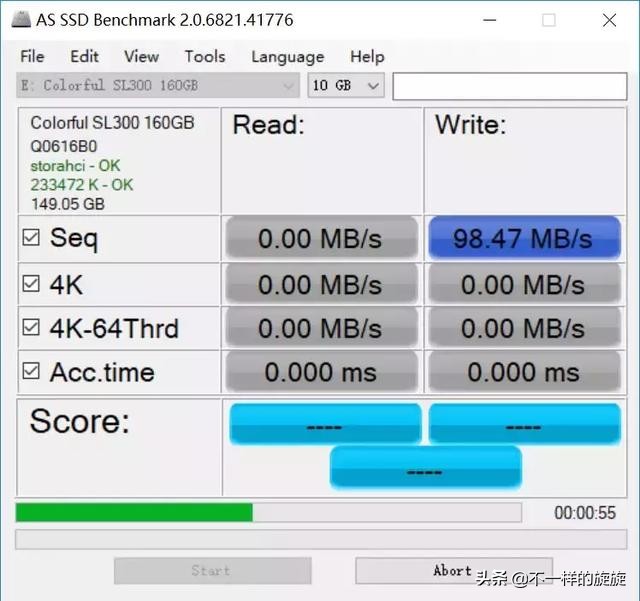This screenshot has width=640, height=601.
Task: Uncheck the Seq test checkbox
Action: [31, 237]
